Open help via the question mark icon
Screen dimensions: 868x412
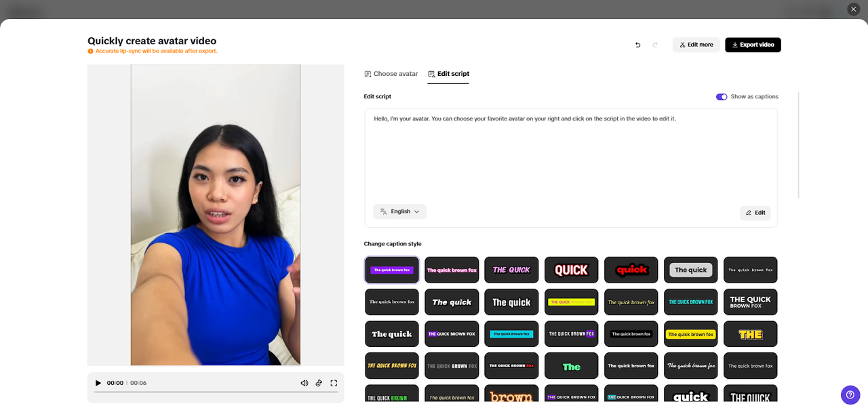pyautogui.click(x=850, y=394)
